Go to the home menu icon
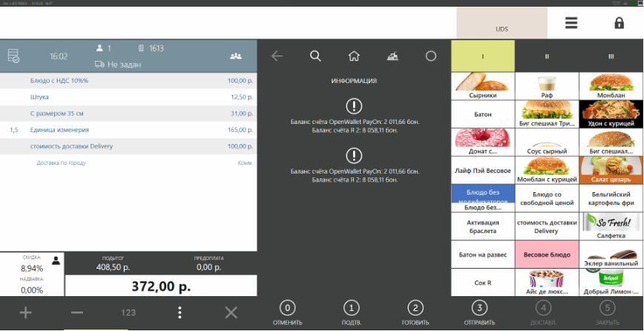 (354, 56)
